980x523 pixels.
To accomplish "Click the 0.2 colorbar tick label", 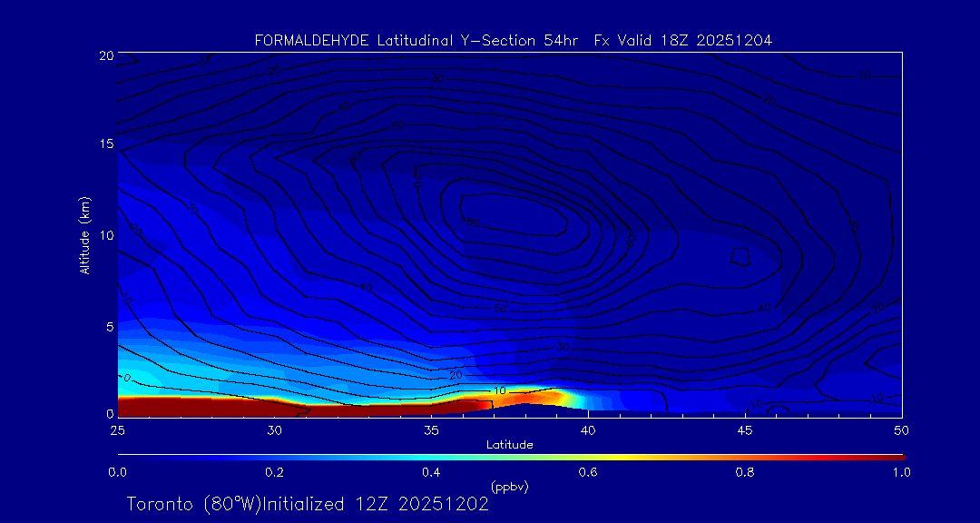I will pos(274,472).
